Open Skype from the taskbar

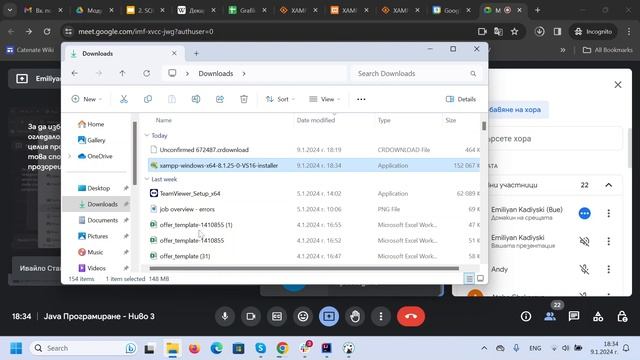[260, 348]
